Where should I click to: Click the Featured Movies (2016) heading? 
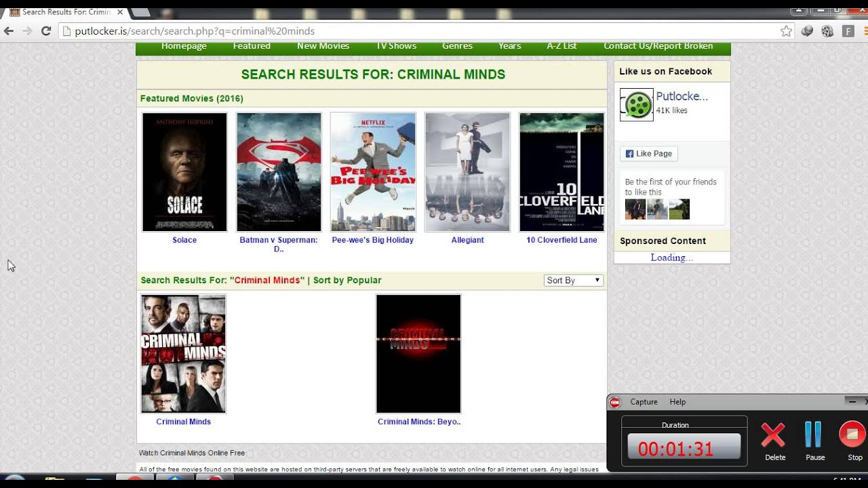click(x=192, y=98)
